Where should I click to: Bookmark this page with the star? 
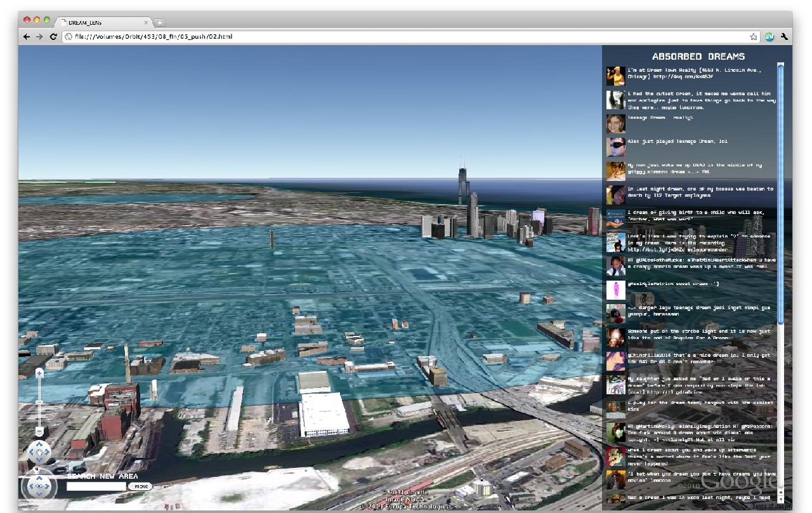point(754,37)
